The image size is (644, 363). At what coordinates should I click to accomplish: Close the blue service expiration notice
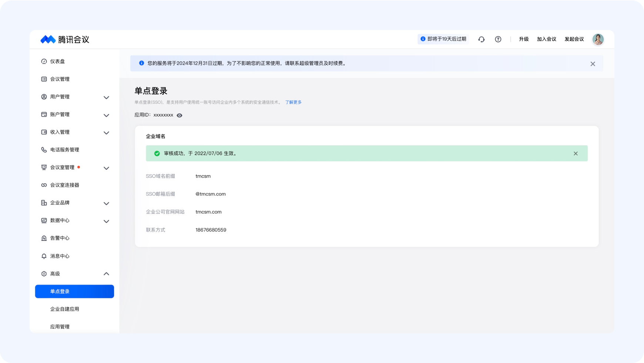click(x=593, y=64)
